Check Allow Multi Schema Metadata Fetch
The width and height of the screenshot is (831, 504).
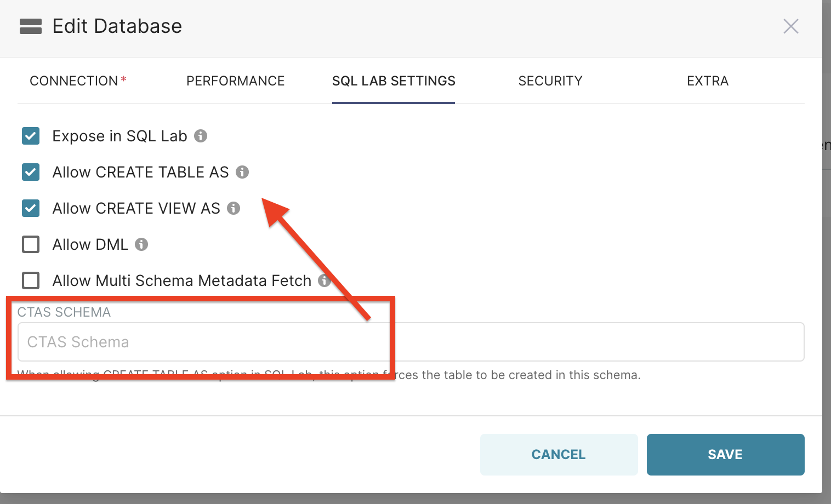tap(31, 280)
